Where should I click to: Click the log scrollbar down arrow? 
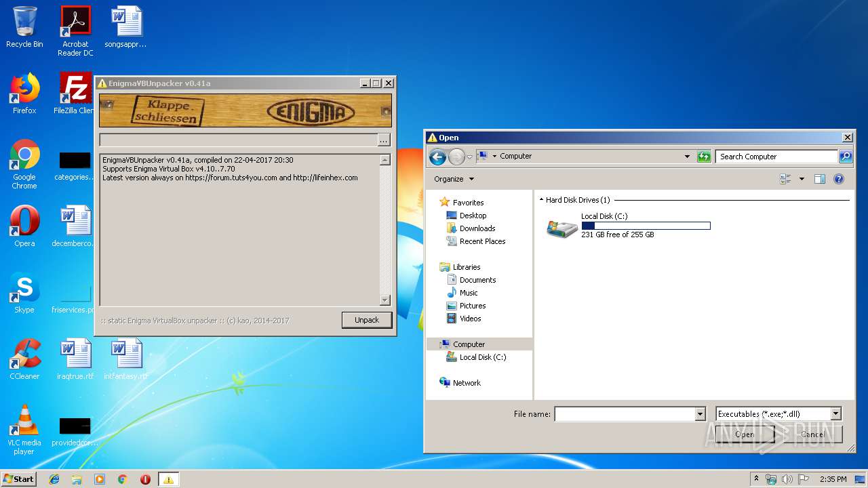pyautogui.click(x=384, y=300)
